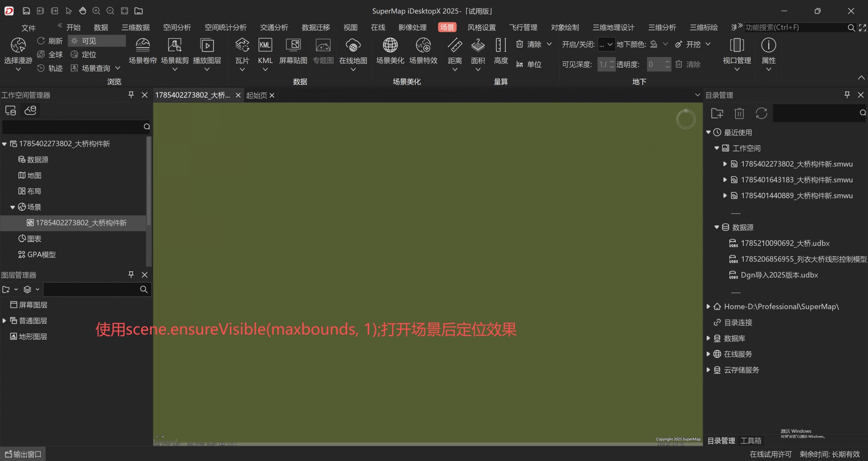Switch to the 三维分析 ribbon tab
Viewport: 868px width, 461px height.
[x=662, y=27]
